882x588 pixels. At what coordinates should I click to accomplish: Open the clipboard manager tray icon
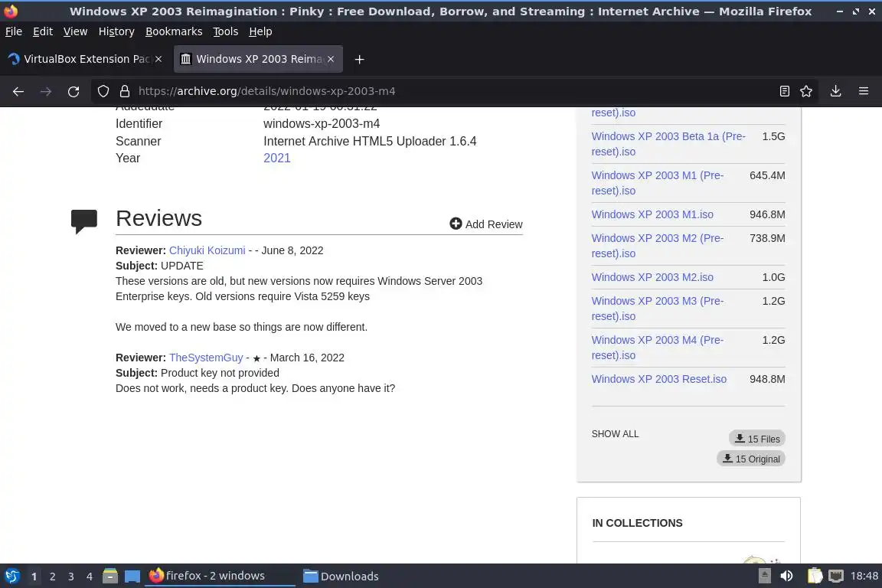[815, 576]
